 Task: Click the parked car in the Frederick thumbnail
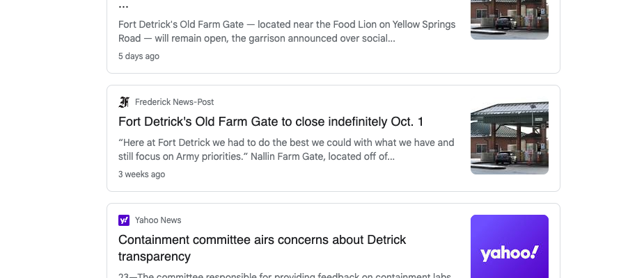(x=505, y=157)
